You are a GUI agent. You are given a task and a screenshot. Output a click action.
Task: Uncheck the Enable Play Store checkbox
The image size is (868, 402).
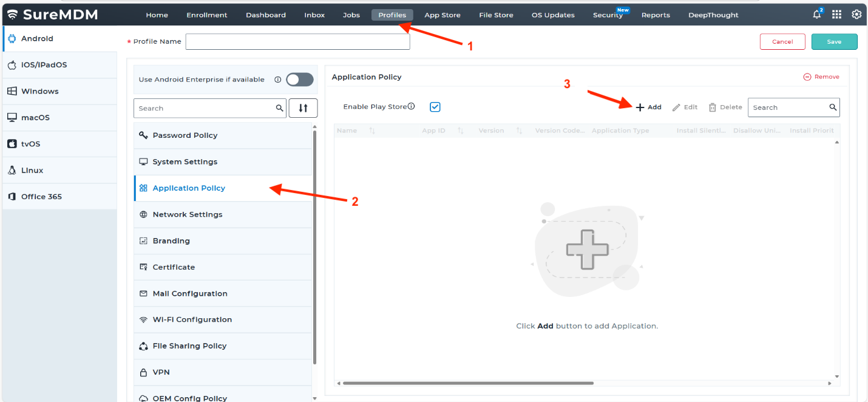(x=435, y=107)
